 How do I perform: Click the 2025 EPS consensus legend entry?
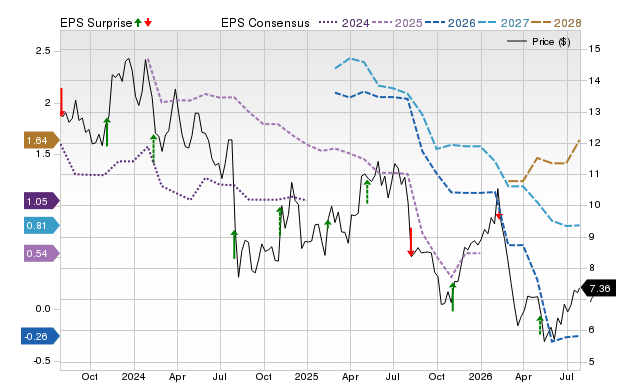click(397, 23)
